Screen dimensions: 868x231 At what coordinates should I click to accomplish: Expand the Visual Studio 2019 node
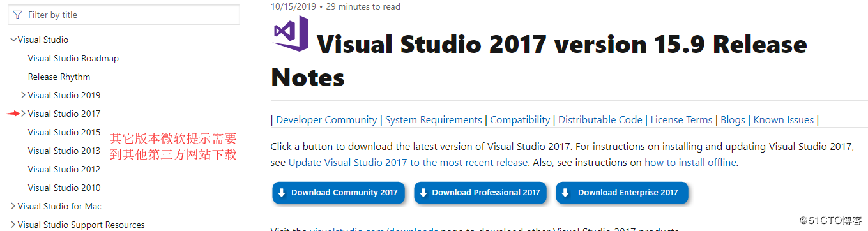[24, 95]
